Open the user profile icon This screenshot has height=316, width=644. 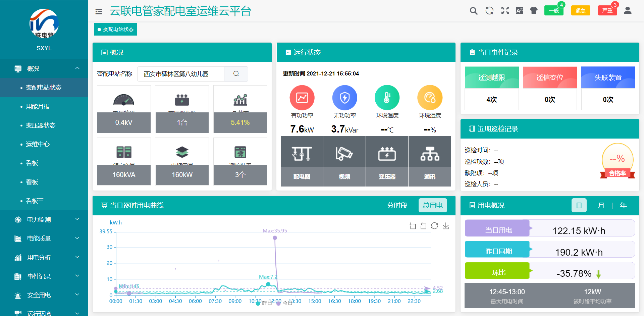[628, 10]
